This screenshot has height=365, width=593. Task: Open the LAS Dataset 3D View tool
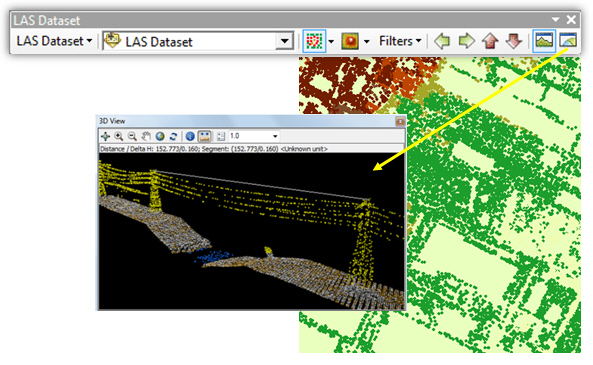point(568,40)
